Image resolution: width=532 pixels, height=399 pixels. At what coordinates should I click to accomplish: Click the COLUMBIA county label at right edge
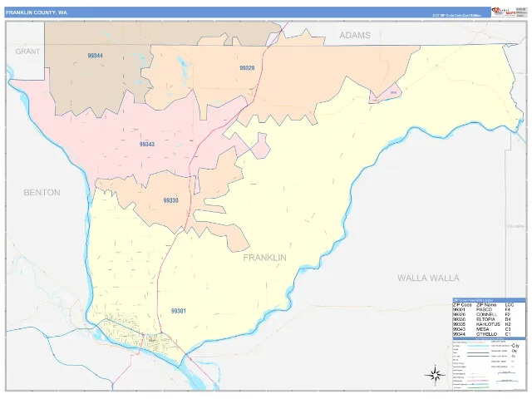pos(515,226)
